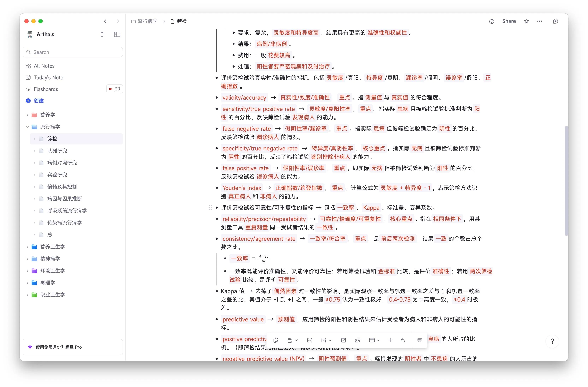Expand the 环境卫生学 folder
Screen dimensions: 588x387
coord(27,271)
